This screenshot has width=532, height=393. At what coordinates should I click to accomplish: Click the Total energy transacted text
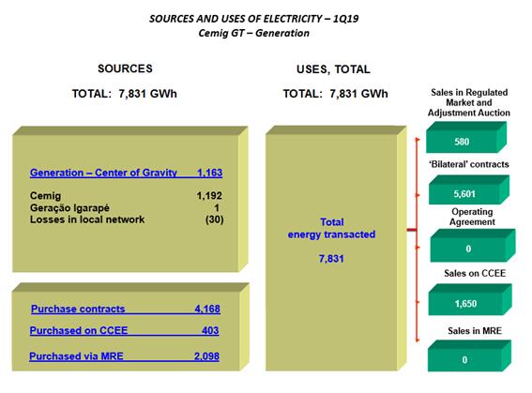point(331,228)
